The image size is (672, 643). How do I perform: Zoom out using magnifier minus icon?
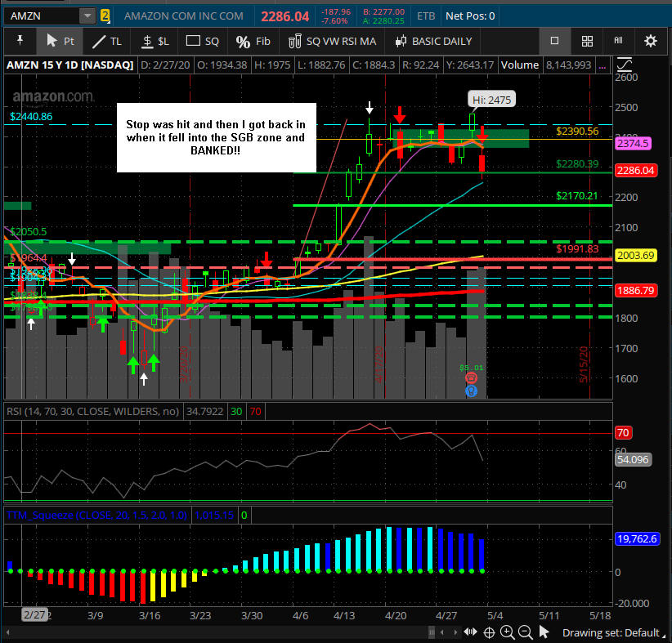[x=526, y=632]
